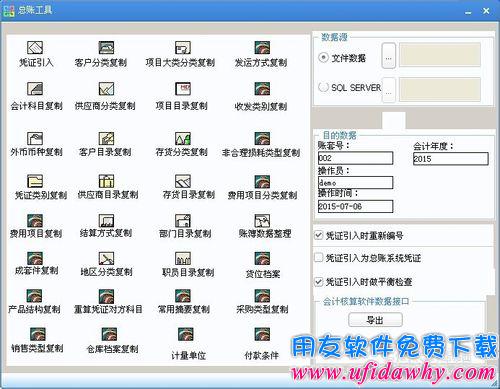Open 供应商分类复制 tool
The width and height of the screenshot is (500, 389).
tap(106, 88)
